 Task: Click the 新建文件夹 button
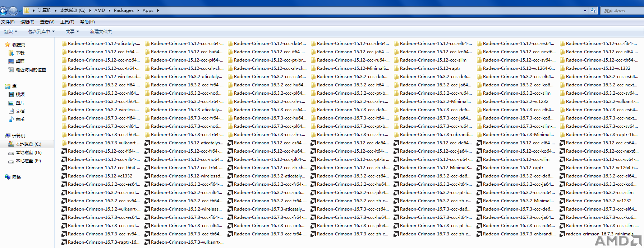point(101,32)
